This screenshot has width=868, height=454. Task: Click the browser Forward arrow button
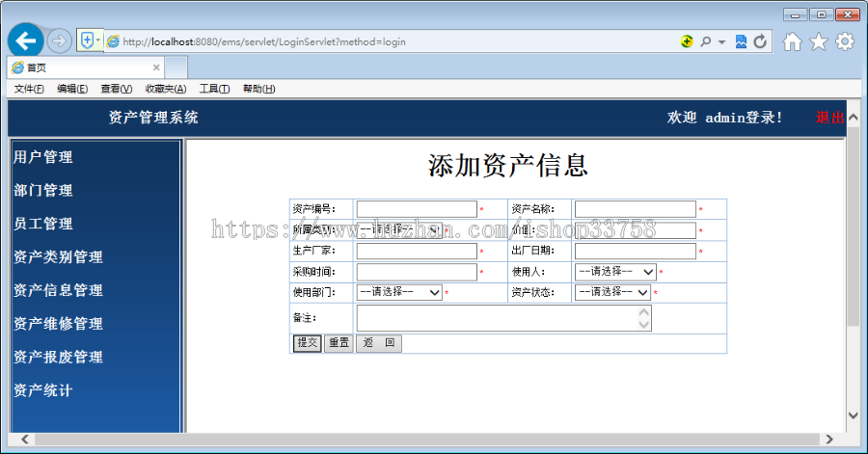(x=59, y=40)
